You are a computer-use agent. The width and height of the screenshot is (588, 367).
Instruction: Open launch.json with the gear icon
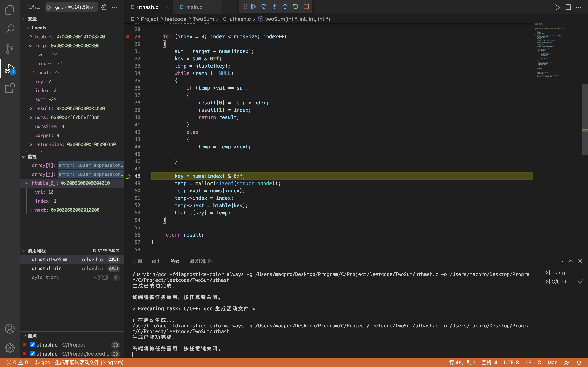coord(104,7)
